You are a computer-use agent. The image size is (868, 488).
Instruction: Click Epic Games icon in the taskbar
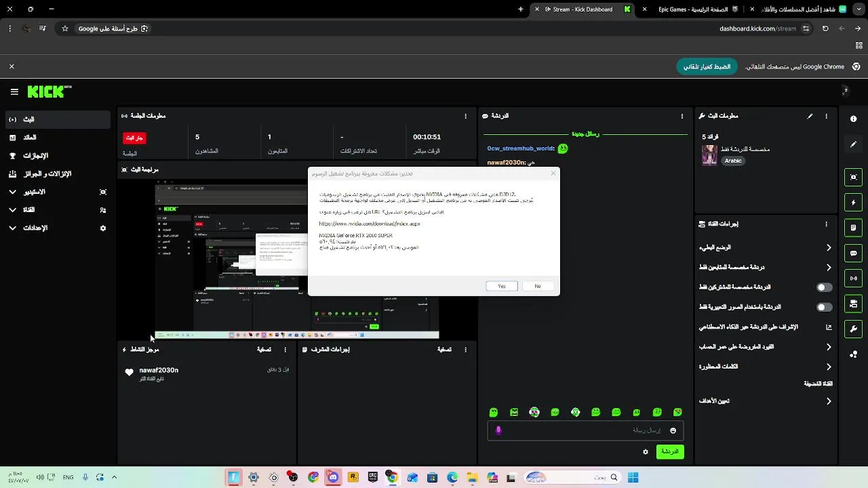[x=372, y=477]
